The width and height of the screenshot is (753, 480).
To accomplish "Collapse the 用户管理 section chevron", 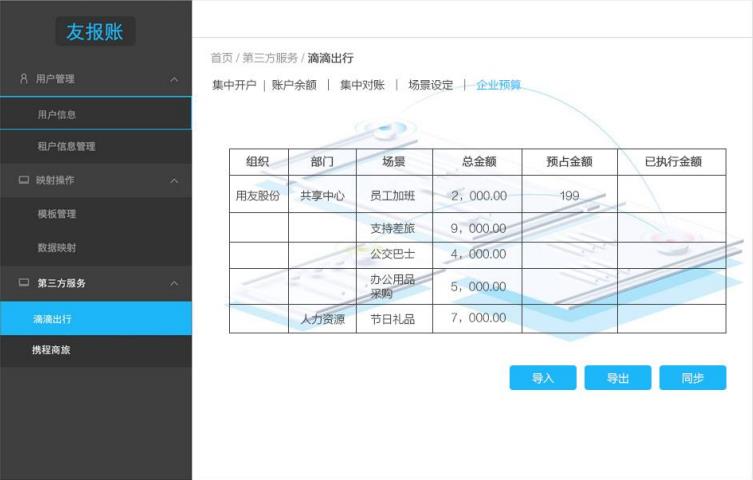I will pyautogui.click(x=174, y=79).
